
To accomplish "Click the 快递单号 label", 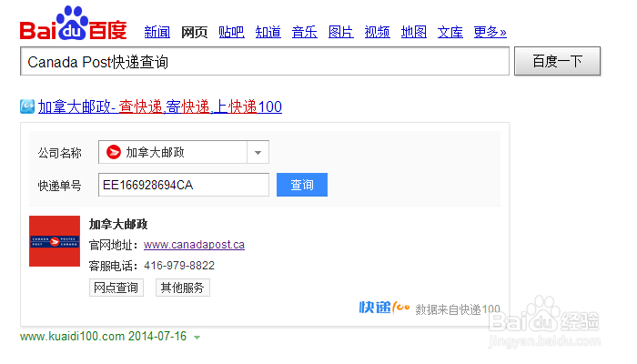I will pos(60,186).
